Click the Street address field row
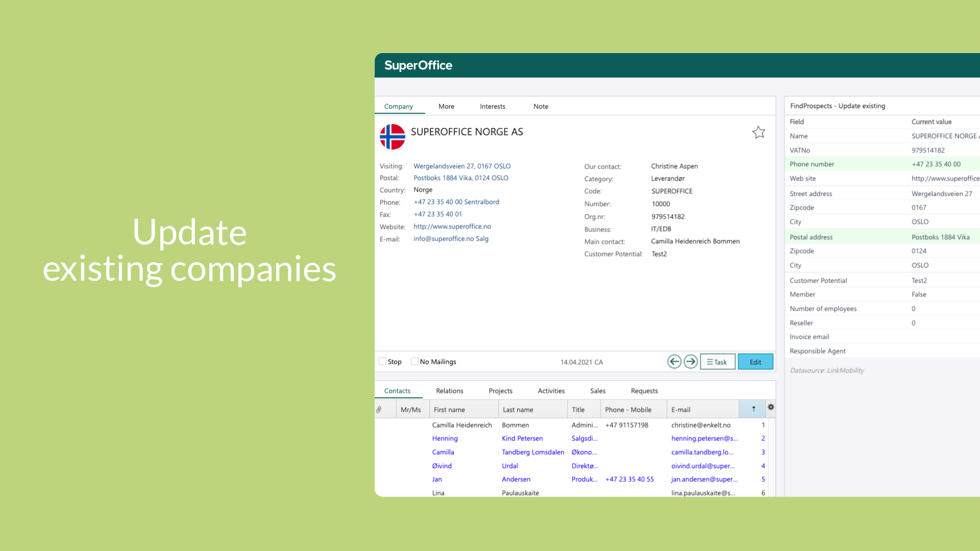Screen dimensions: 980x551 [x=882, y=194]
